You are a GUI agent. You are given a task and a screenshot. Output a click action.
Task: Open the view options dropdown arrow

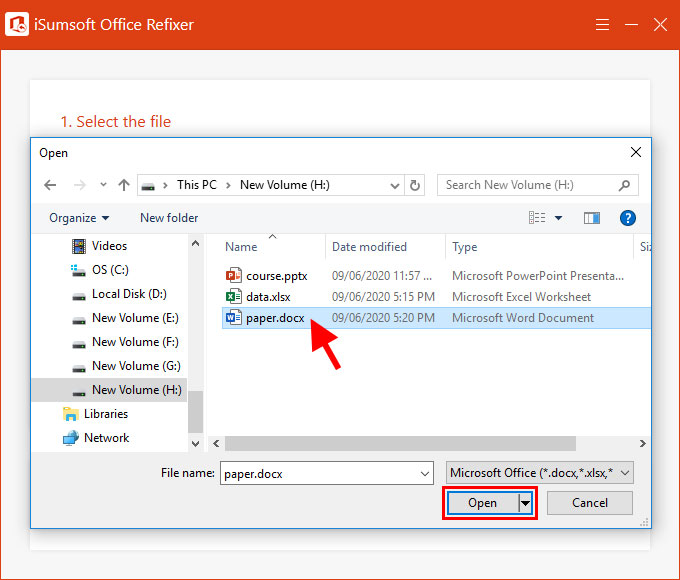point(559,218)
